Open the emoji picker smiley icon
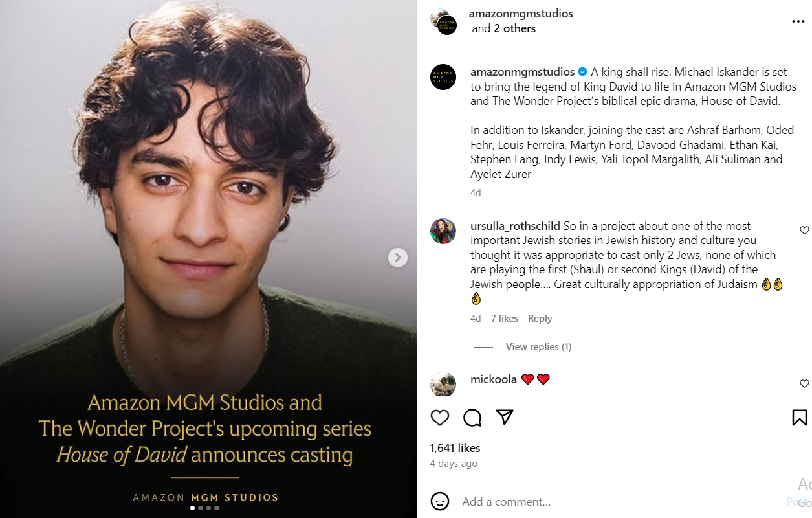812x518 pixels. [440, 501]
